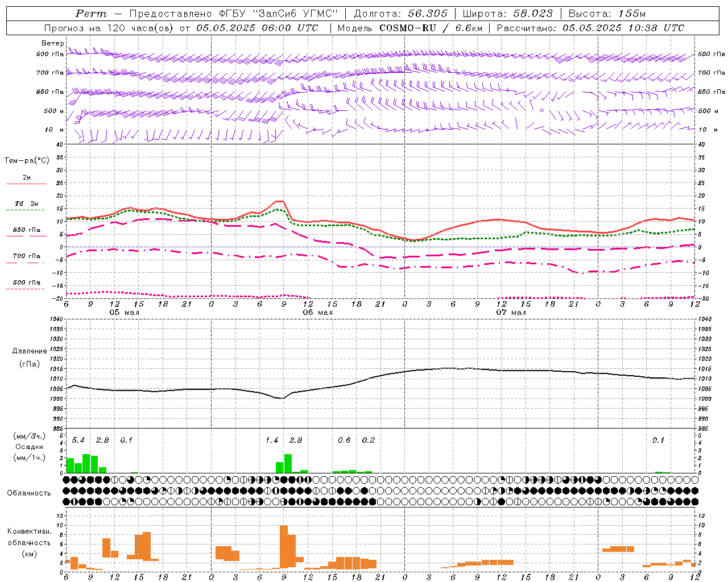Click the "0.6" precipitation total value
Screen dimensions: 728x582
click(344, 440)
